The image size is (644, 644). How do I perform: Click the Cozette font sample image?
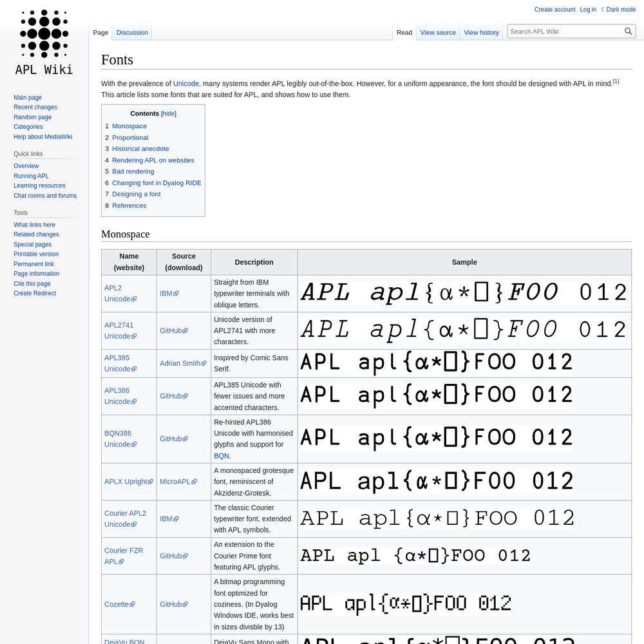(x=406, y=604)
